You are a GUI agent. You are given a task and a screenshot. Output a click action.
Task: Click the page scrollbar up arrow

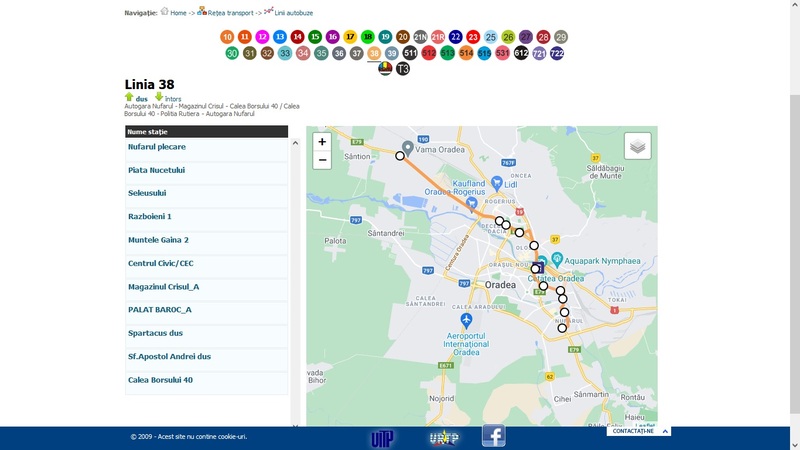tap(795, 4)
